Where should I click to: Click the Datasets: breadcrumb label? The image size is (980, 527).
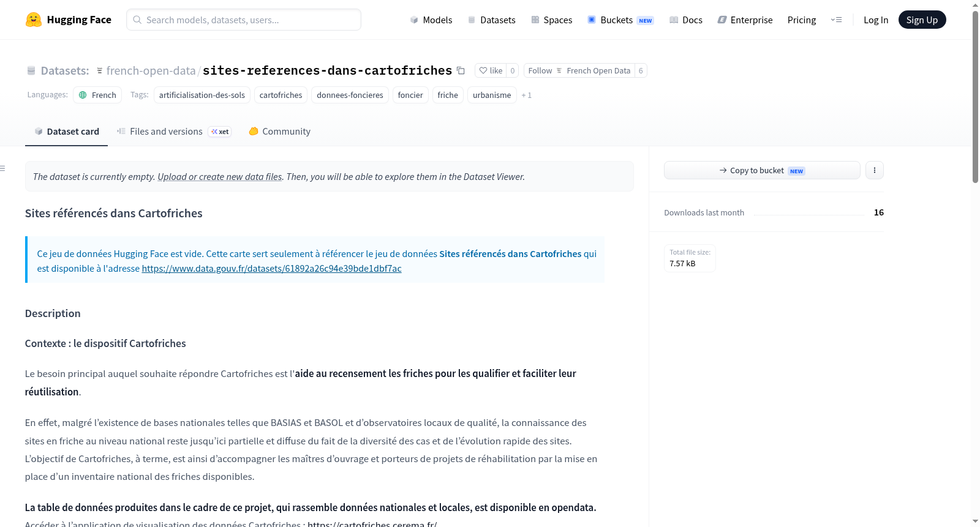click(65, 70)
